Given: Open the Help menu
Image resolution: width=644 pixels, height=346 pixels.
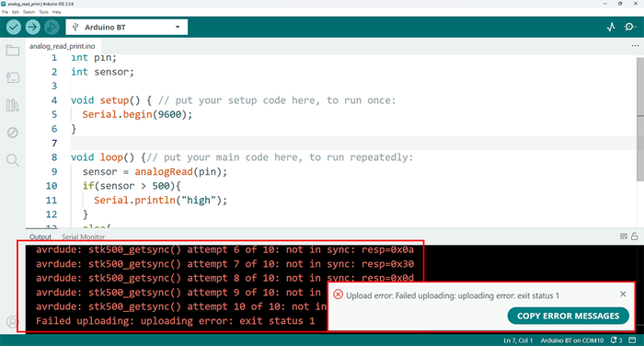Looking at the screenshot, I should [x=57, y=12].
